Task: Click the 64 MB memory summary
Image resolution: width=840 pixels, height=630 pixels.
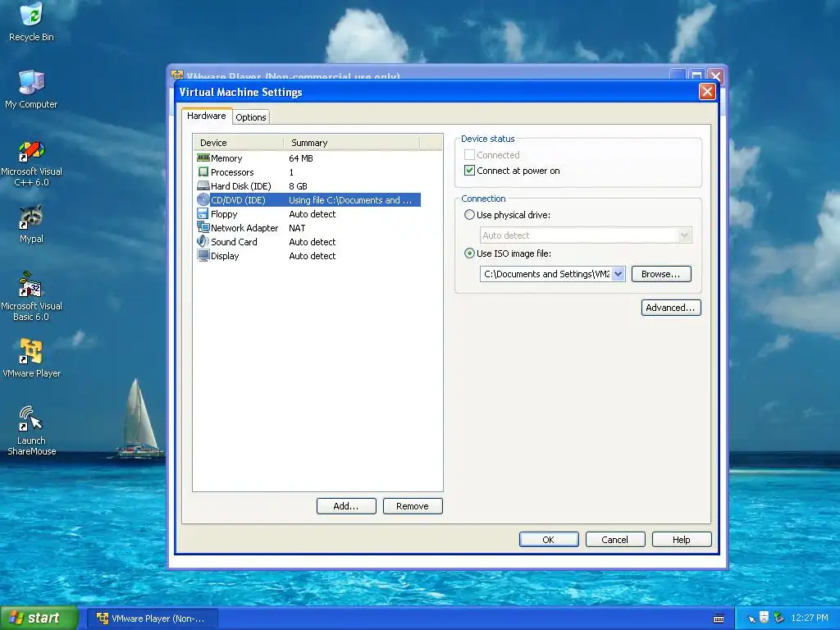Action: 301,158
